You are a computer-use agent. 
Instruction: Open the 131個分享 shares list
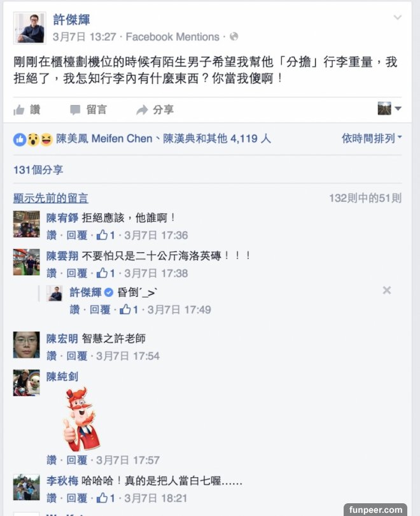(38, 170)
